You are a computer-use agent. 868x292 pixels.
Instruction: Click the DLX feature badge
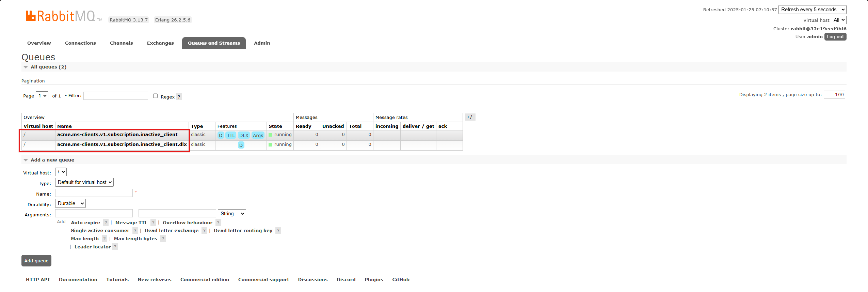[x=244, y=135]
